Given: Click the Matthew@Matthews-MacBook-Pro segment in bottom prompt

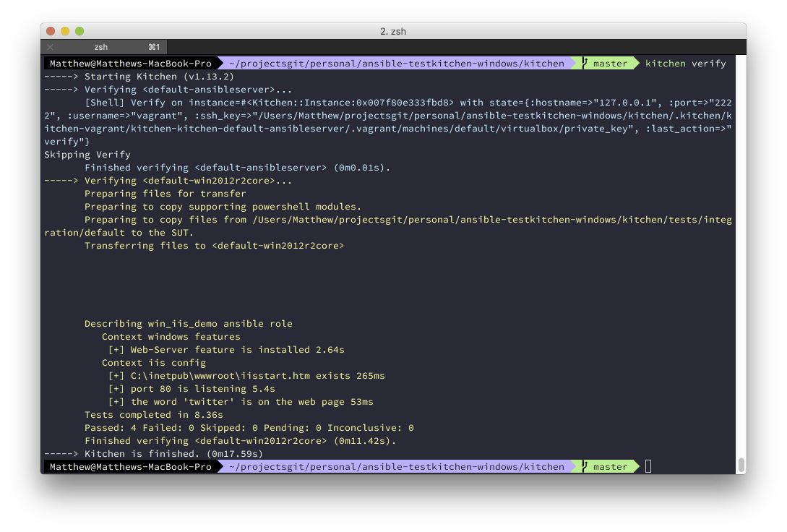Looking at the screenshot, I should (x=130, y=467).
